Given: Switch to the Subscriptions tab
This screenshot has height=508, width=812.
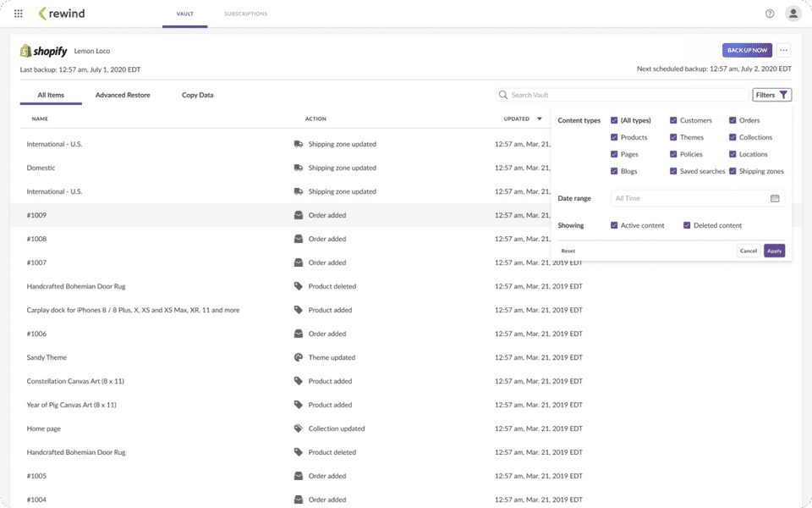Looking at the screenshot, I should 246,14.
